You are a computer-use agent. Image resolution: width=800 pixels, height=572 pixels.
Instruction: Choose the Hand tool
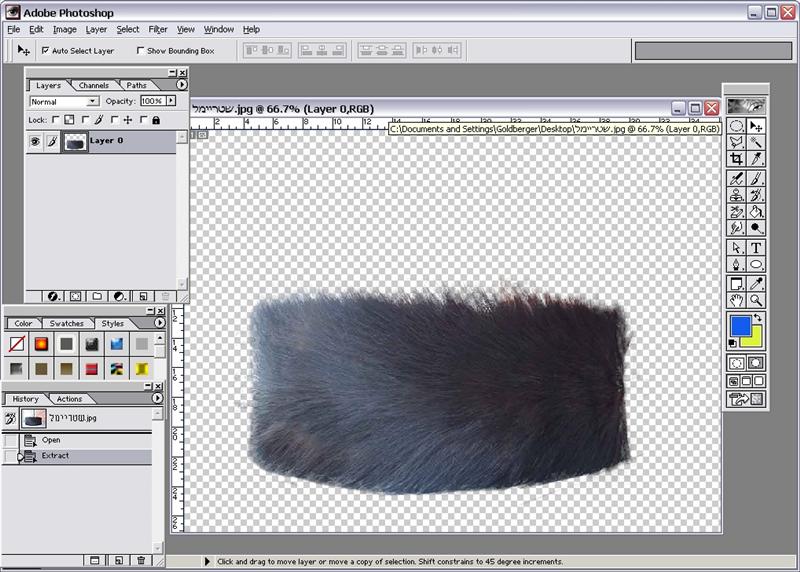(x=736, y=300)
